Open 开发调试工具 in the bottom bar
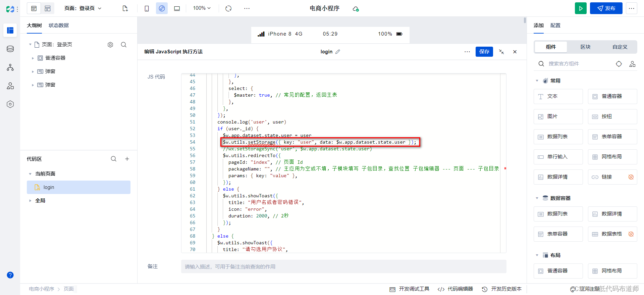 coord(410,289)
